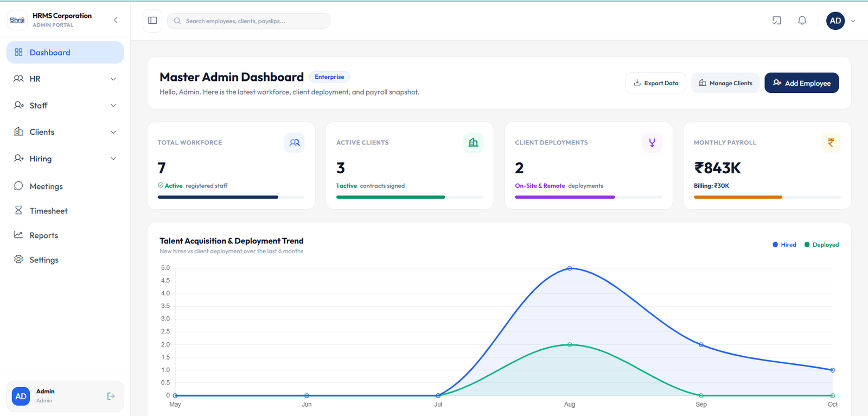Click the Settings gear icon

18,259
